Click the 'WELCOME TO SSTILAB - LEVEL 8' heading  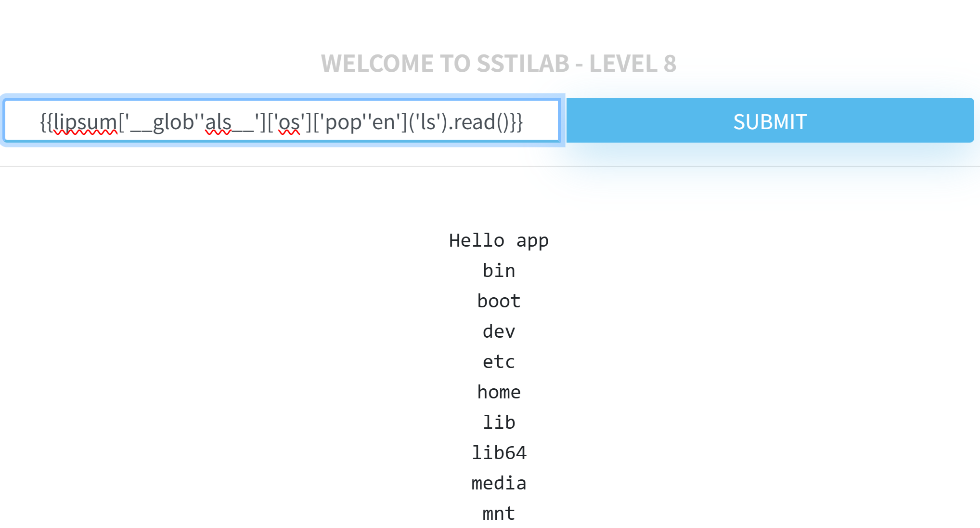point(498,63)
